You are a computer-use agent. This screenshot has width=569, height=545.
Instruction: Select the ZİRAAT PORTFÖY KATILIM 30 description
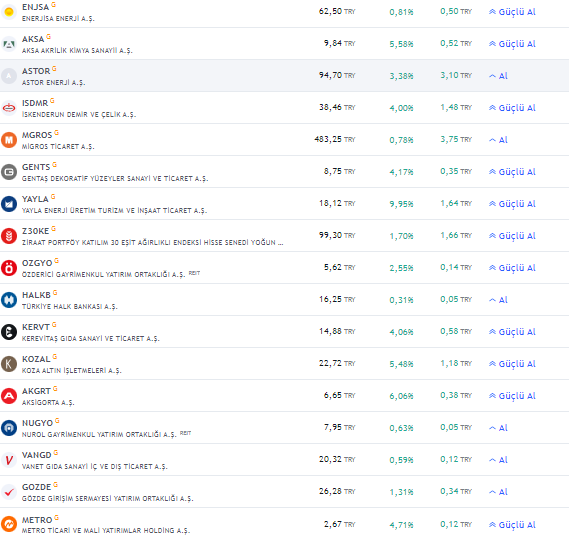(153, 242)
